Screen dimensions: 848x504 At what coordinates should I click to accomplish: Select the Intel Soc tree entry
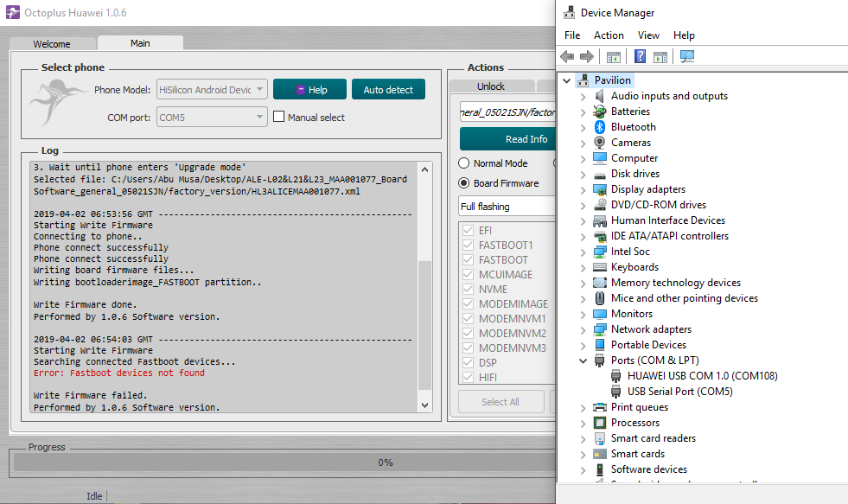point(630,252)
